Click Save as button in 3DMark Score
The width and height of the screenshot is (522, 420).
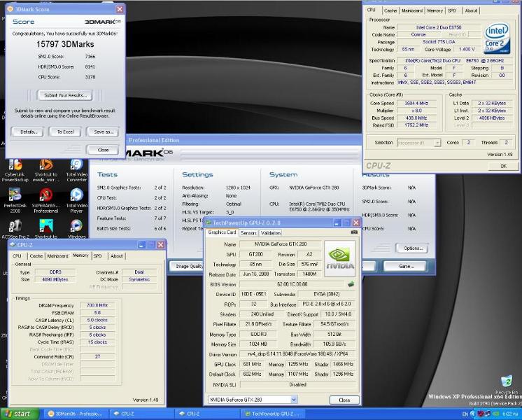(103, 132)
